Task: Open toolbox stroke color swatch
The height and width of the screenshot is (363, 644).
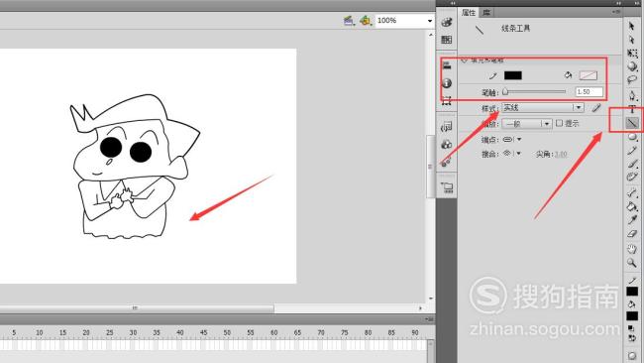Action: [632, 292]
